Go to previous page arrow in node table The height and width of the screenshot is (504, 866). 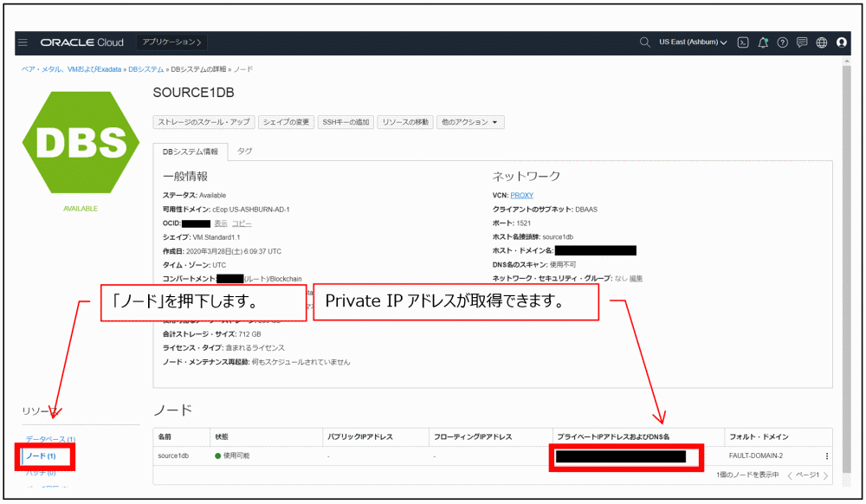click(x=790, y=475)
